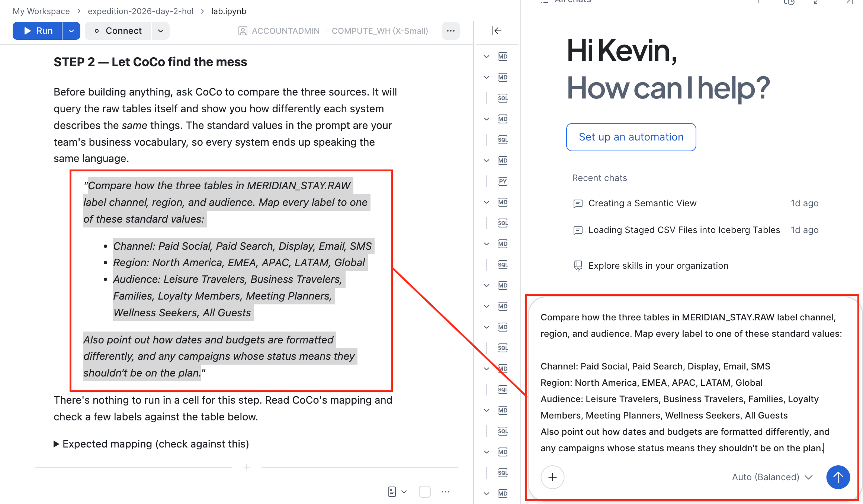Open the cell type chevron dropdown

(404, 492)
